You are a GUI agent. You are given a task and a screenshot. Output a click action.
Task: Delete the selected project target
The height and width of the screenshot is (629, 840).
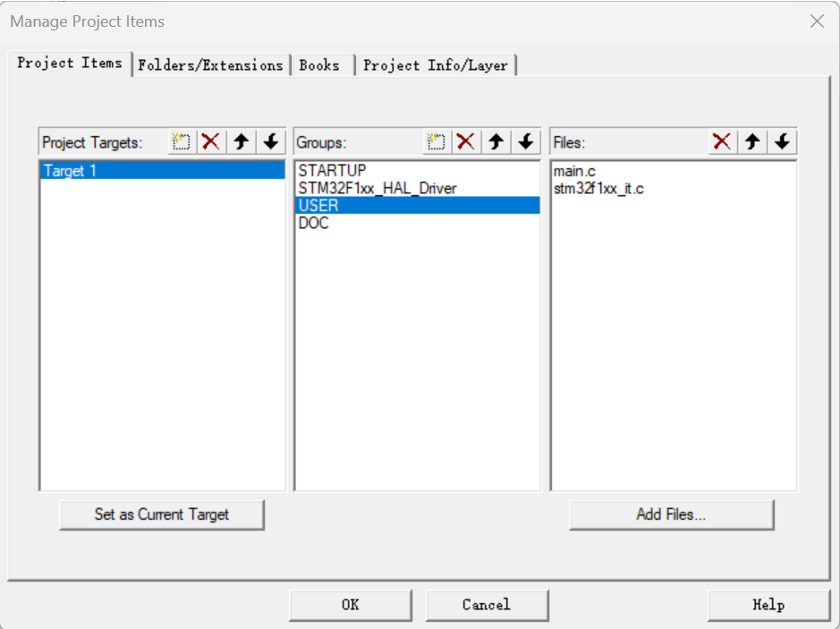[x=211, y=142]
